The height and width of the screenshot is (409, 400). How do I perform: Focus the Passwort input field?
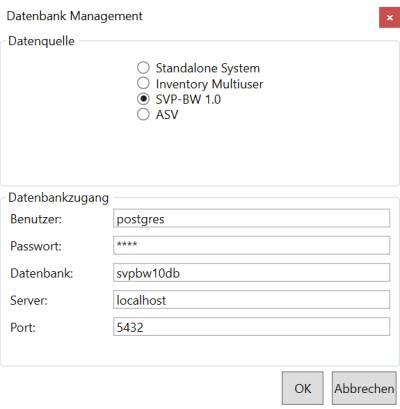coord(251,246)
